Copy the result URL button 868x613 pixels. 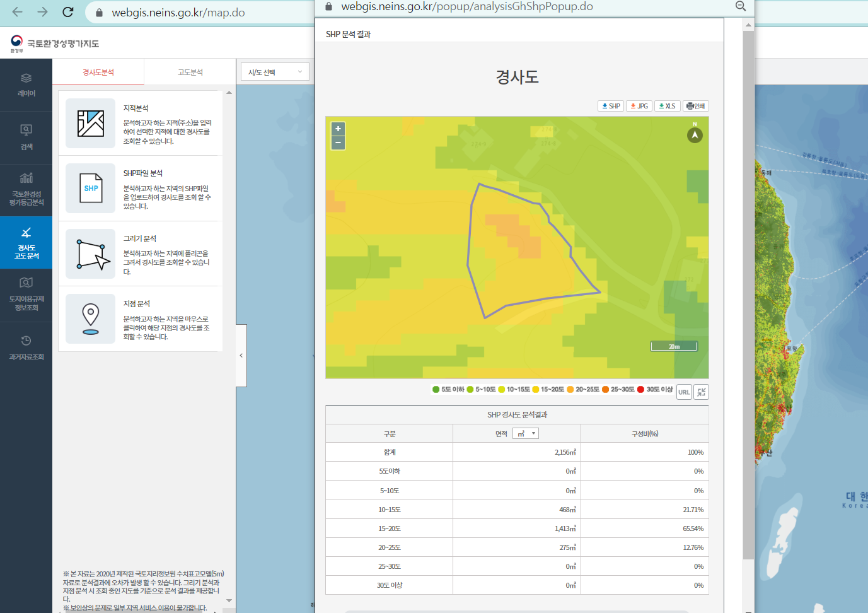pyautogui.click(x=684, y=392)
